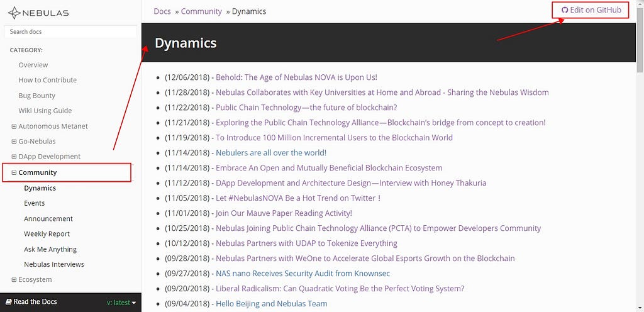Screen dimensions: 644x312
Task: Open Nebulas Interviews from sidebar
Action: coord(54,264)
